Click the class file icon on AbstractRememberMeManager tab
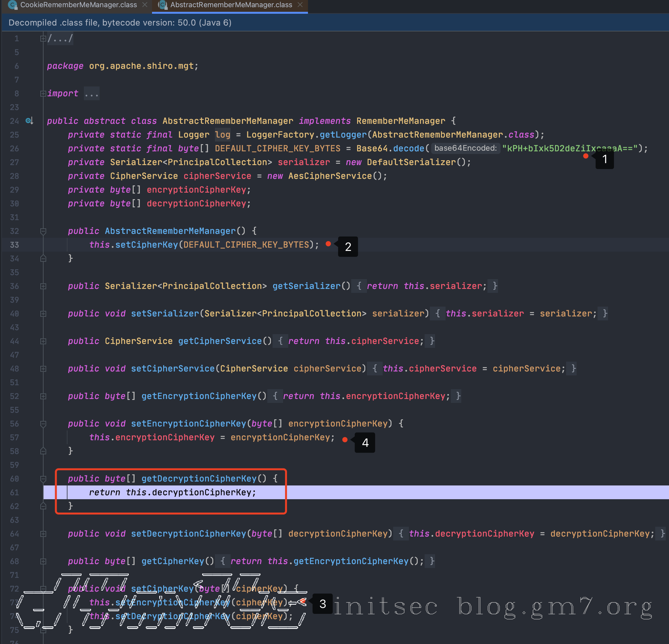The height and width of the screenshot is (644, 669). (x=163, y=5)
